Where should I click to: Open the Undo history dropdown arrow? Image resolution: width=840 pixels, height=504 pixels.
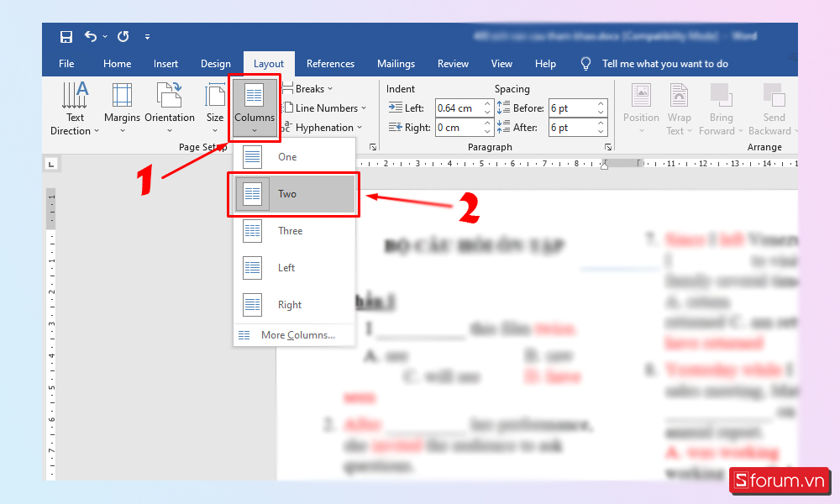point(105,36)
